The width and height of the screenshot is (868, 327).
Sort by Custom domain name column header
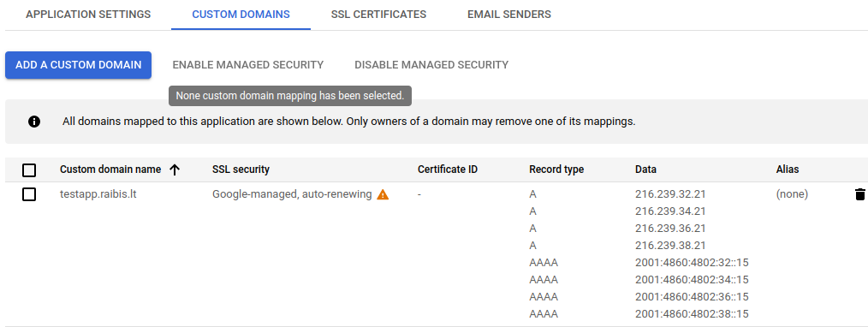coord(110,169)
